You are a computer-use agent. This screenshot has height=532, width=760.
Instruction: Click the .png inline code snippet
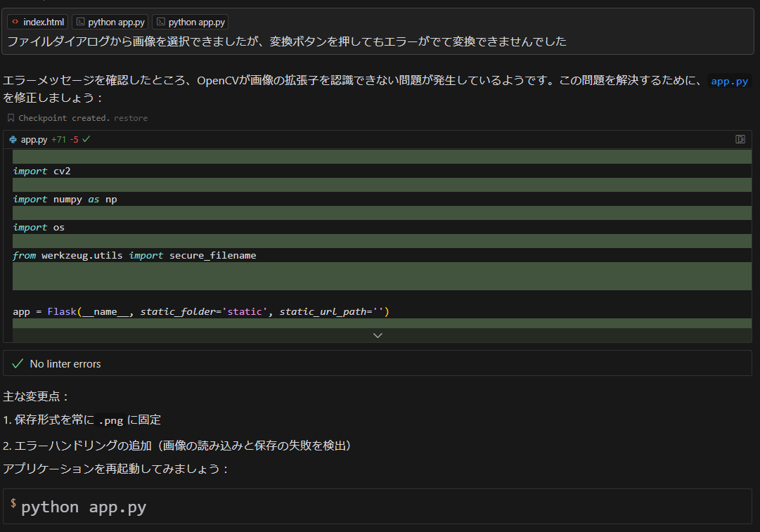110,420
